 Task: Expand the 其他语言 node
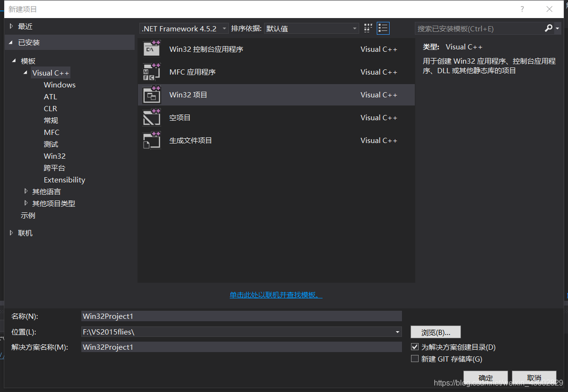tap(26, 191)
